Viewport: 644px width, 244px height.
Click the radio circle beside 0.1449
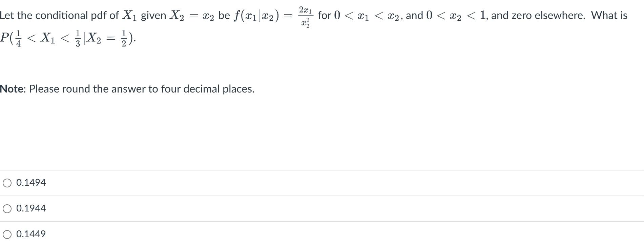tap(7, 234)
